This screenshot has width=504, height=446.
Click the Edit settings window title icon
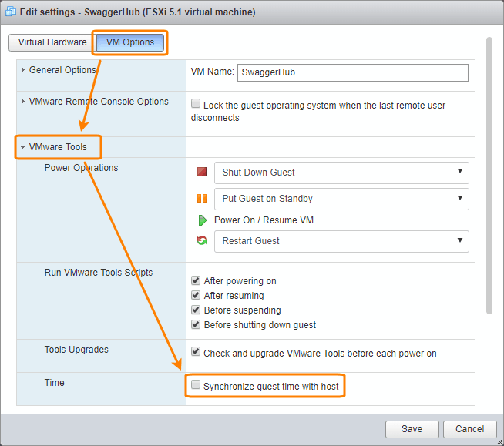point(12,12)
